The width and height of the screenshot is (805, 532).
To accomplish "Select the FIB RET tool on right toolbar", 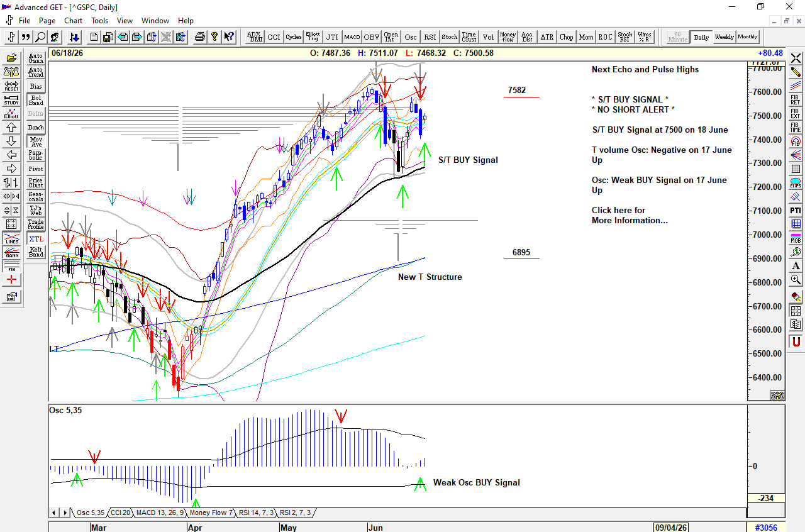I will [x=796, y=99].
